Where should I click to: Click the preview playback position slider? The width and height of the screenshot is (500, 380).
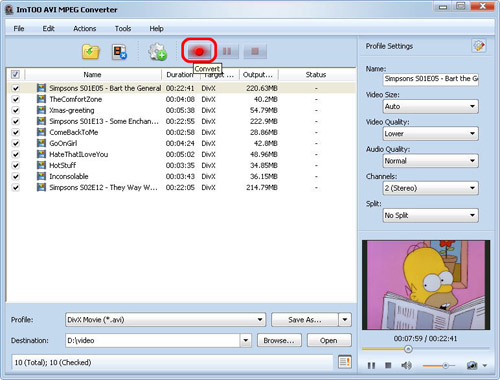click(426, 349)
